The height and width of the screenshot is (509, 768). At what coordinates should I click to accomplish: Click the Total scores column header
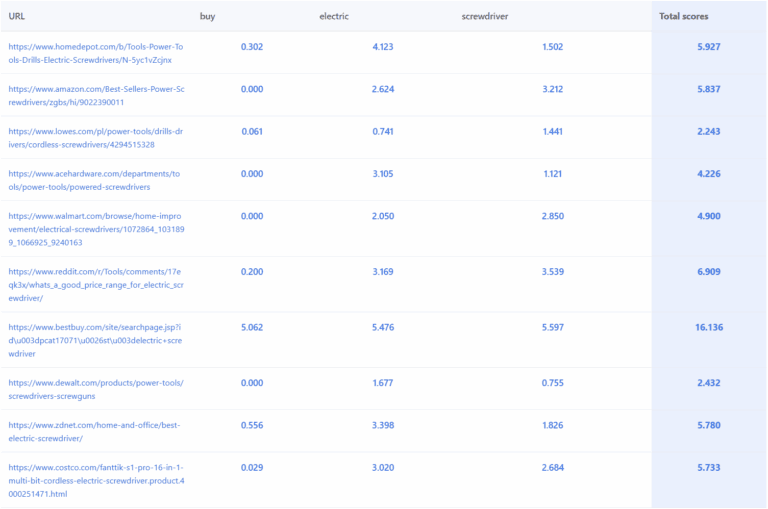coord(684,16)
